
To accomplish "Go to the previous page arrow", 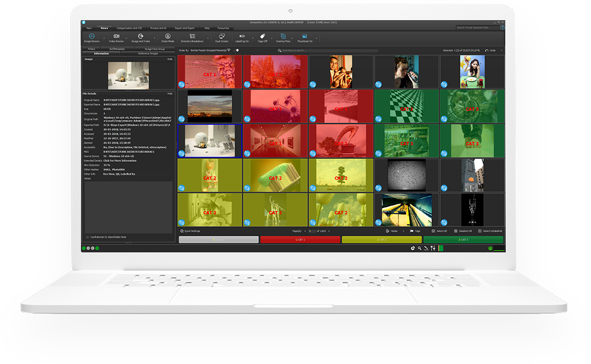I will [x=305, y=231].
